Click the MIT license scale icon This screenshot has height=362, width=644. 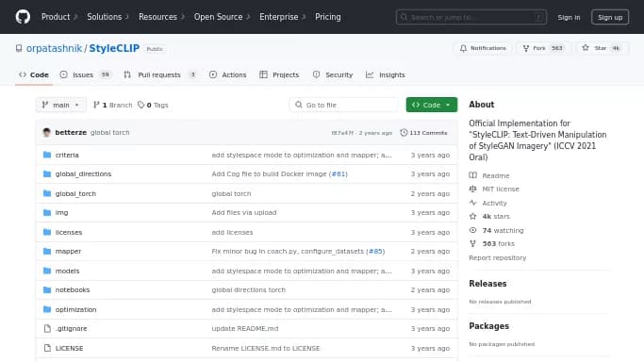(x=473, y=189)
